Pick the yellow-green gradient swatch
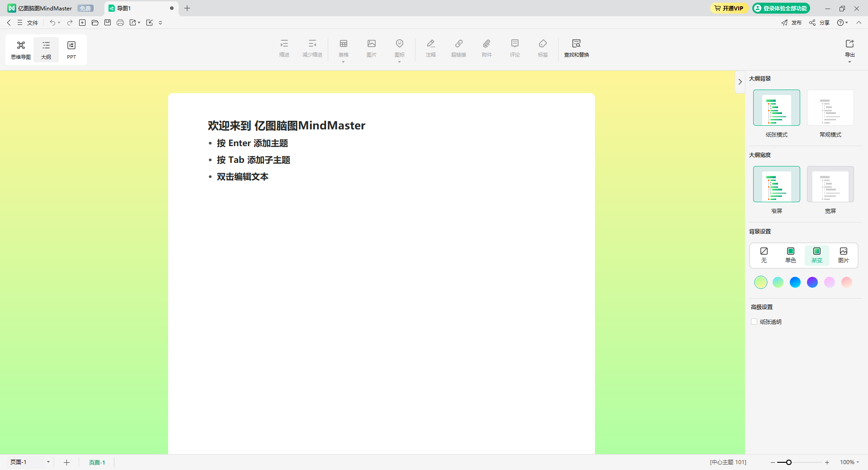 (761, 282)
